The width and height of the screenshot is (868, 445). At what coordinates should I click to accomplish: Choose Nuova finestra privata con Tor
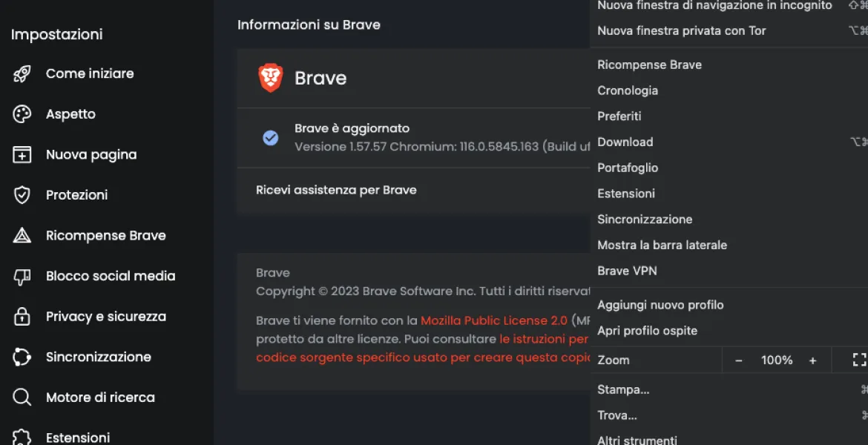coord(681,30)
